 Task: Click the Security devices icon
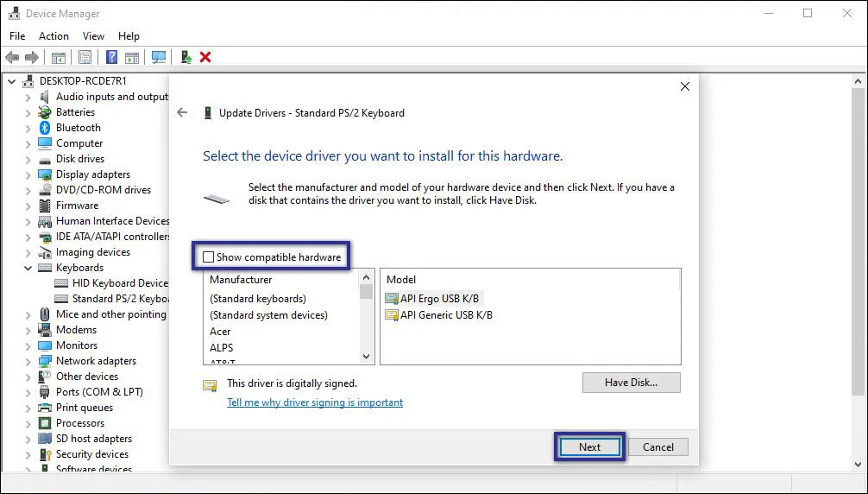tap(45, 454)
